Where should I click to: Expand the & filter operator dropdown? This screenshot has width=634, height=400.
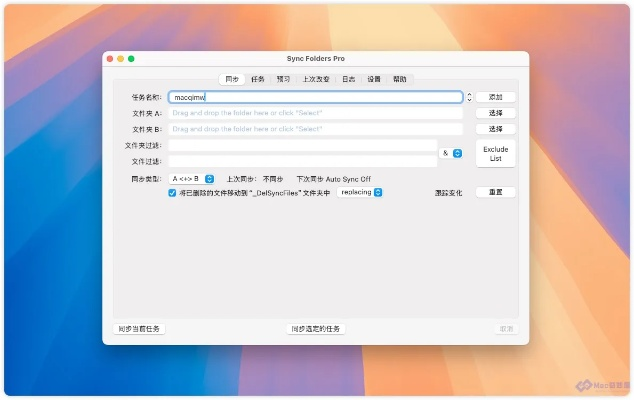[456, 153]
